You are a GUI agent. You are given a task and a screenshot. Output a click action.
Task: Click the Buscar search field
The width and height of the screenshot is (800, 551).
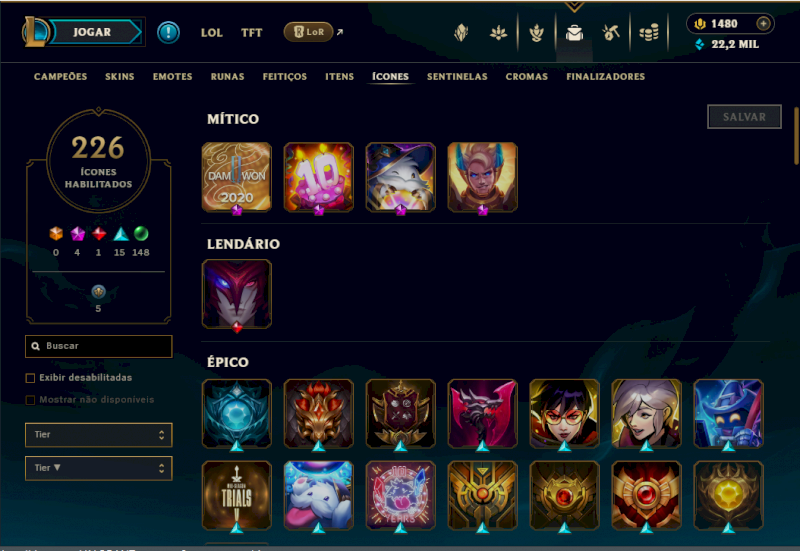tap(98, 346)
